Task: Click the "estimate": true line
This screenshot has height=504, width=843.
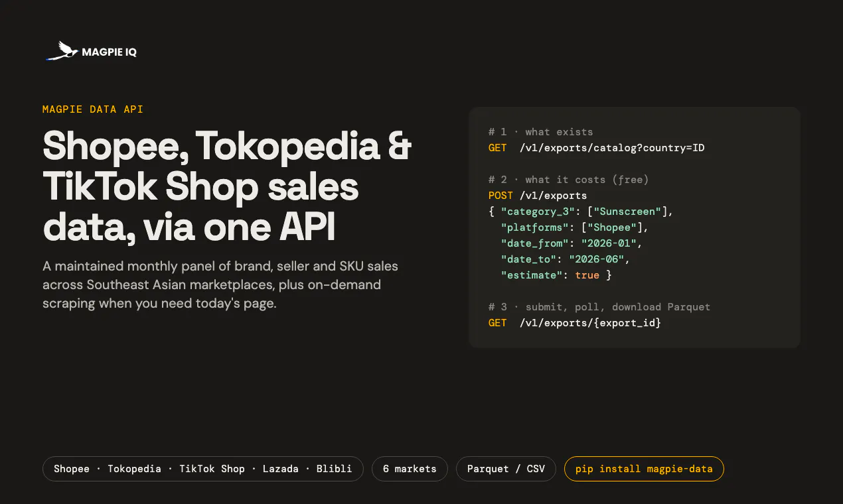Action: 556,275
